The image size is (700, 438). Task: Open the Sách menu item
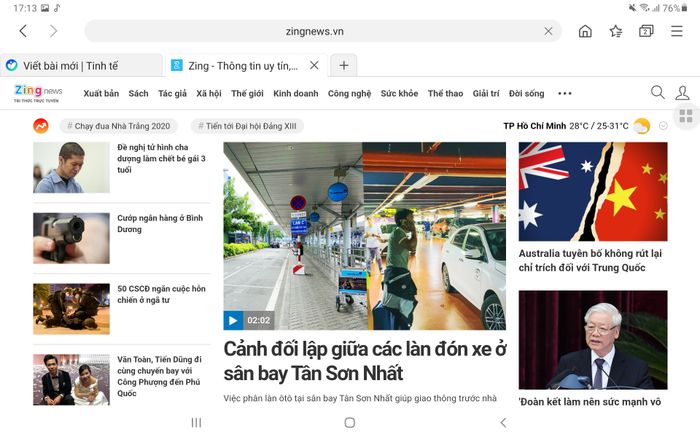coord(138,93)
